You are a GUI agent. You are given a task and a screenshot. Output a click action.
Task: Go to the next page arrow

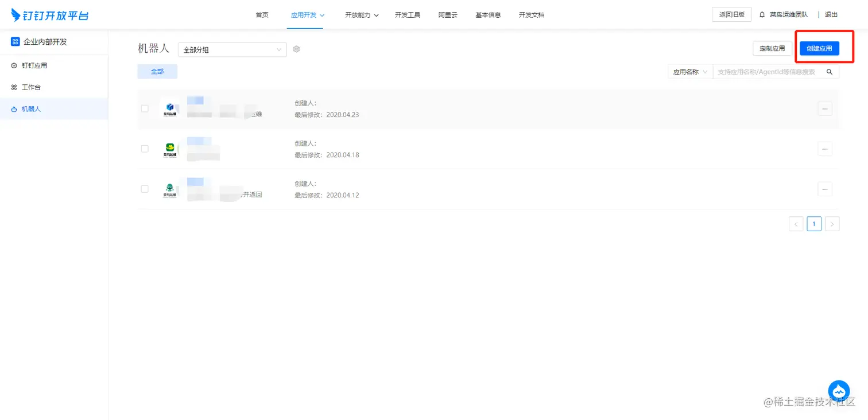(832, 224)
